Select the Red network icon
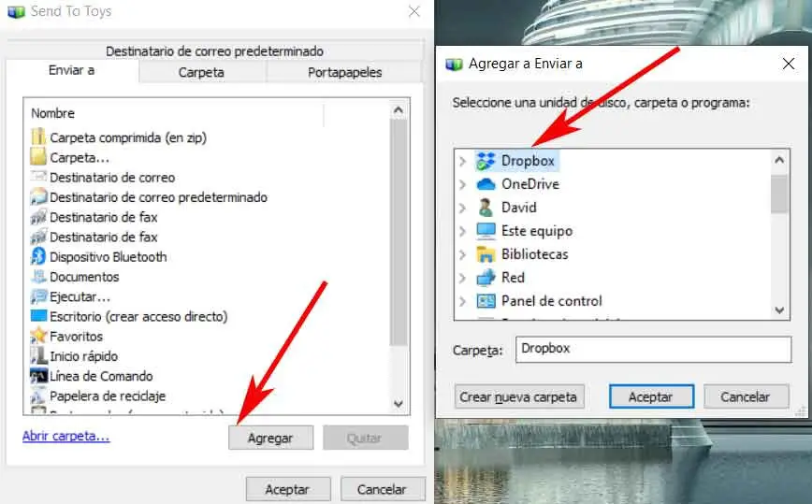Image resolution: width=812 pixels, height=504 pixels. (486, 278)
